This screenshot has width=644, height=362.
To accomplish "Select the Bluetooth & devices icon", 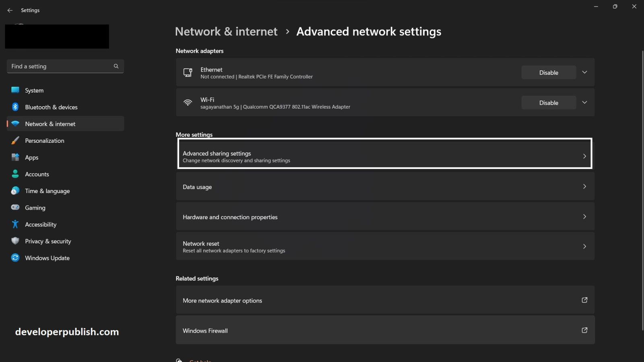I will point(15,107).
